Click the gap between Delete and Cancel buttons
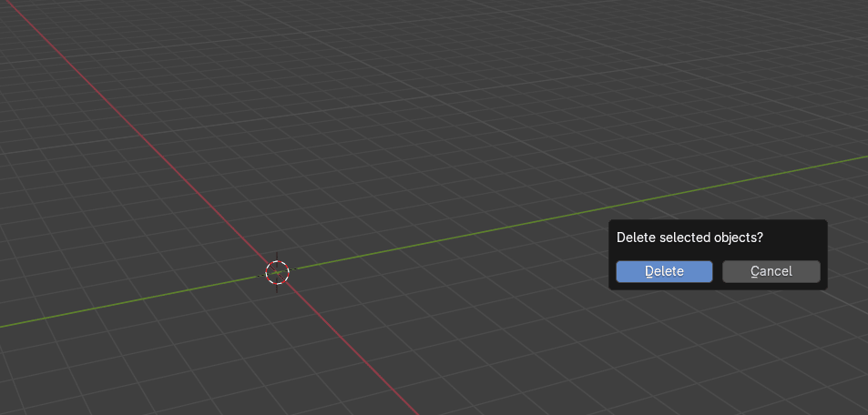This screenshot has width=868, height=415. (x=718, y=271)
